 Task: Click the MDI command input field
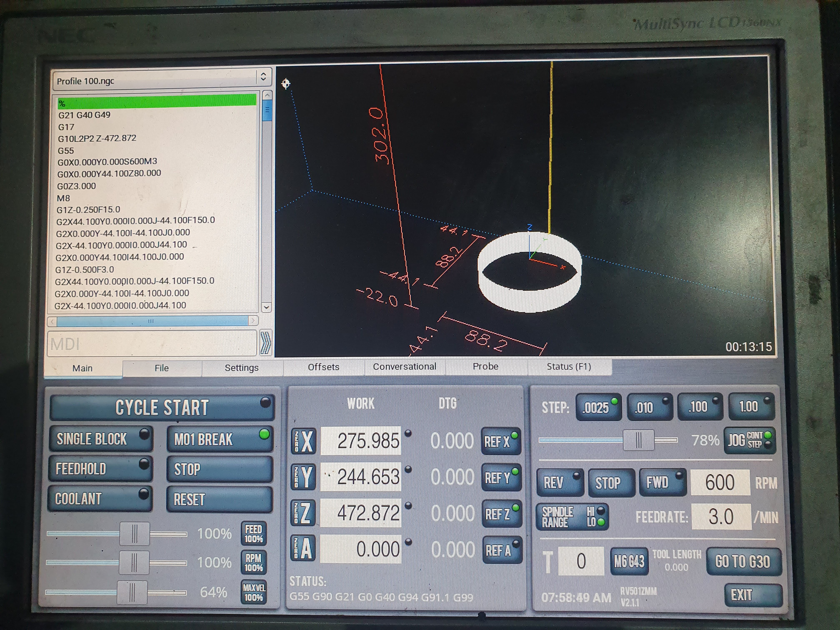152,344
